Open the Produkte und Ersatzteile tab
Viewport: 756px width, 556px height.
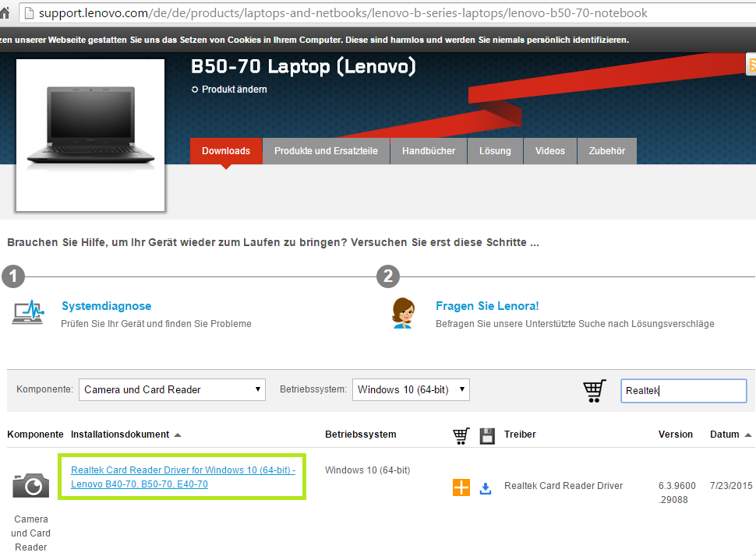click(326, 151)
